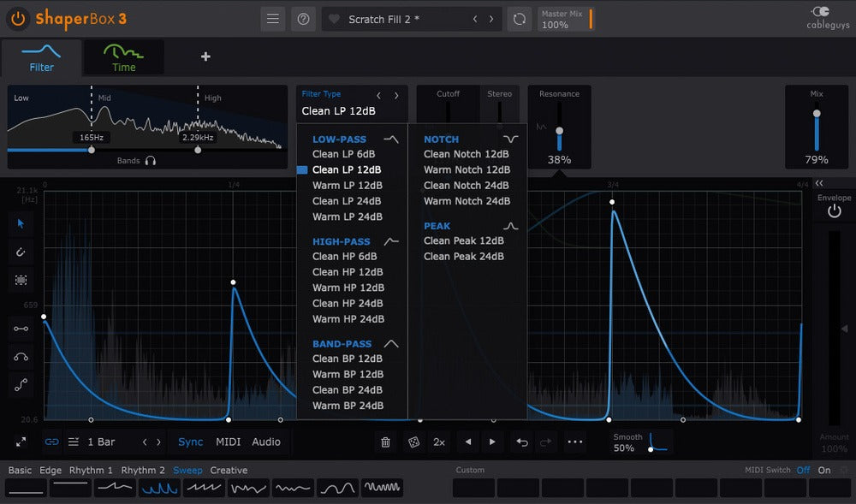856x504 pixels.
Task: Click the Mix slider handle
Action: [817, 113]
